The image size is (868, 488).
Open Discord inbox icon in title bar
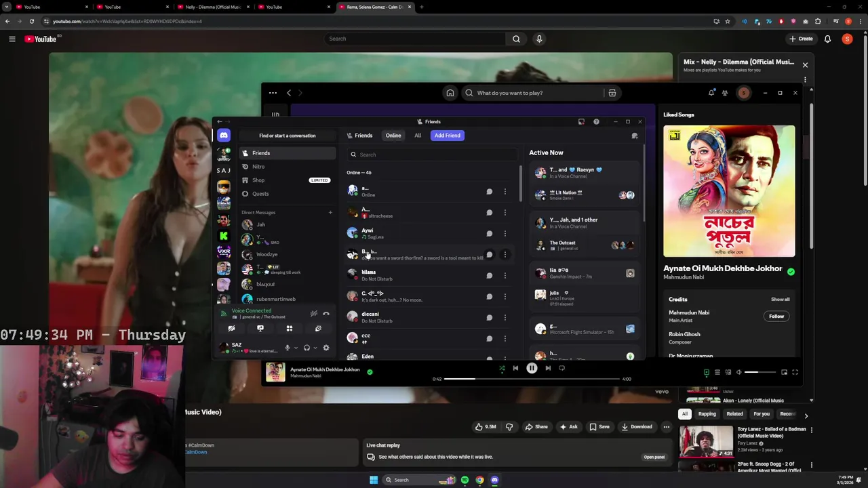[581, 122]
